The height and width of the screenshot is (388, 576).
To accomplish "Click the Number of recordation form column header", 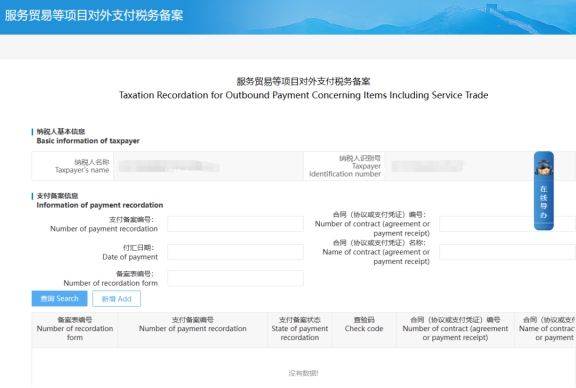I will coord(75,329).
